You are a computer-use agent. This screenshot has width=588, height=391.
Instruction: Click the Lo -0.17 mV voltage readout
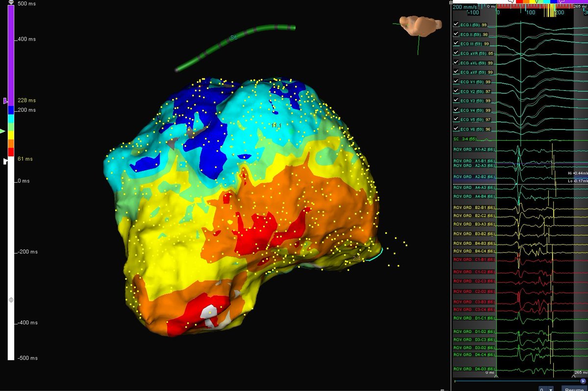click(x=578, y=181)
